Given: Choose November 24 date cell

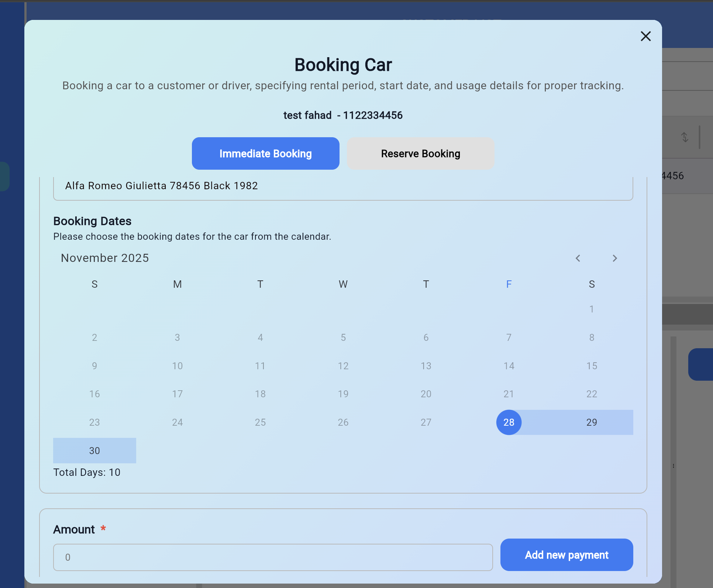Looking at the screenshot, I should coord(177,422).
